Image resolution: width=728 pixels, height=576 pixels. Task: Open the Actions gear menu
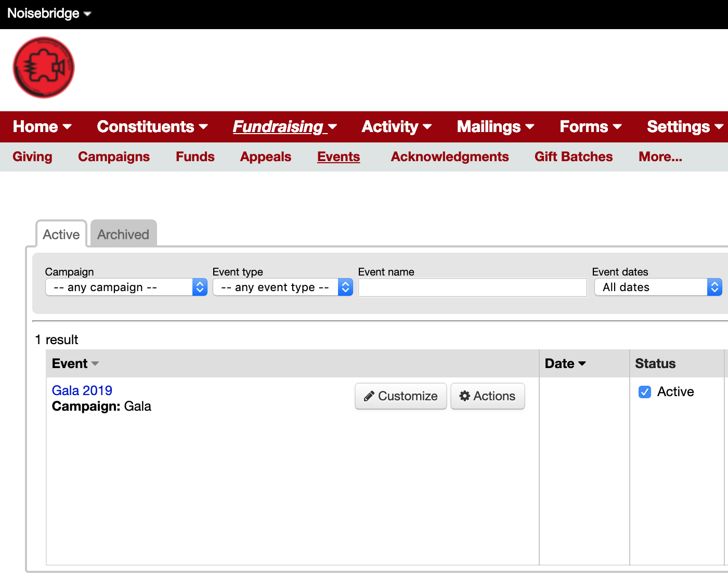(x=487, y=396)
